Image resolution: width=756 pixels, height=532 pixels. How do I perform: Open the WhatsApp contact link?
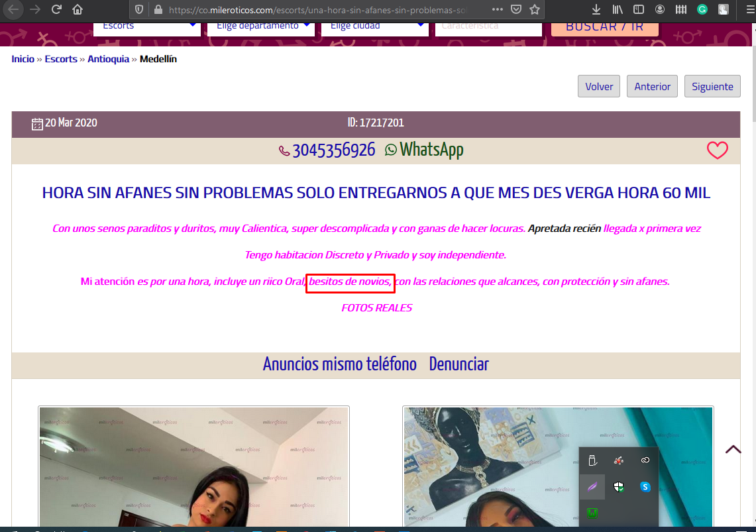pyautogui.click(x=424, y=150)
